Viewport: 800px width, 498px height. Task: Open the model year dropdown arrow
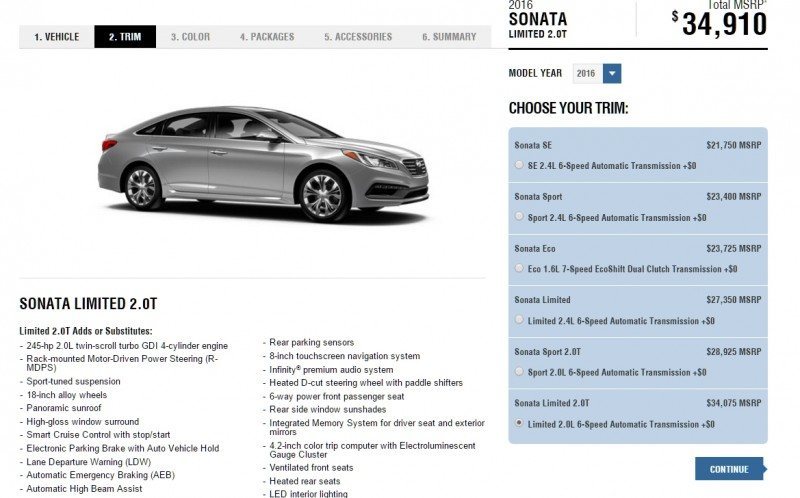pyautogui.click(x=612, y=73)
